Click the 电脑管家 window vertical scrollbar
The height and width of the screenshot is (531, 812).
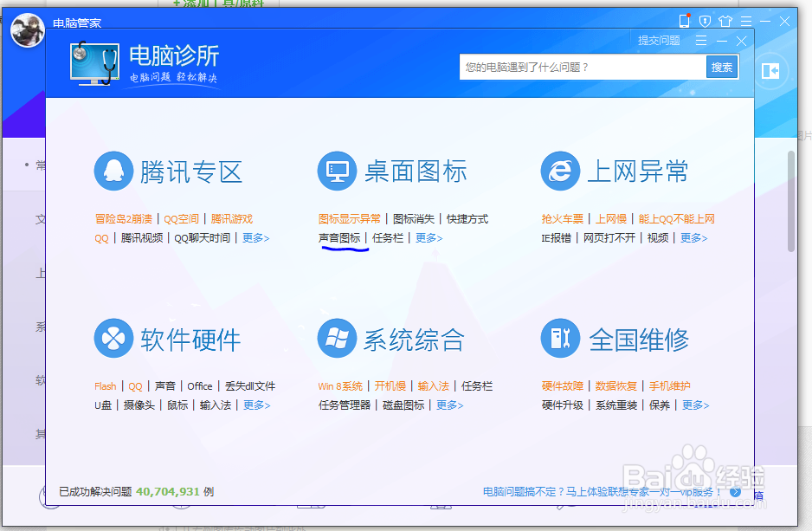click(x=790, y=201)
